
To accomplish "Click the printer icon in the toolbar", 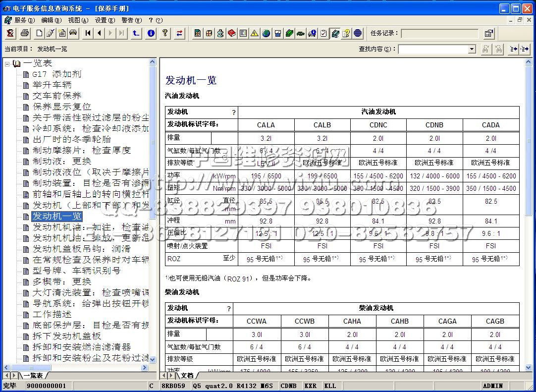I will tap(24, 33).
